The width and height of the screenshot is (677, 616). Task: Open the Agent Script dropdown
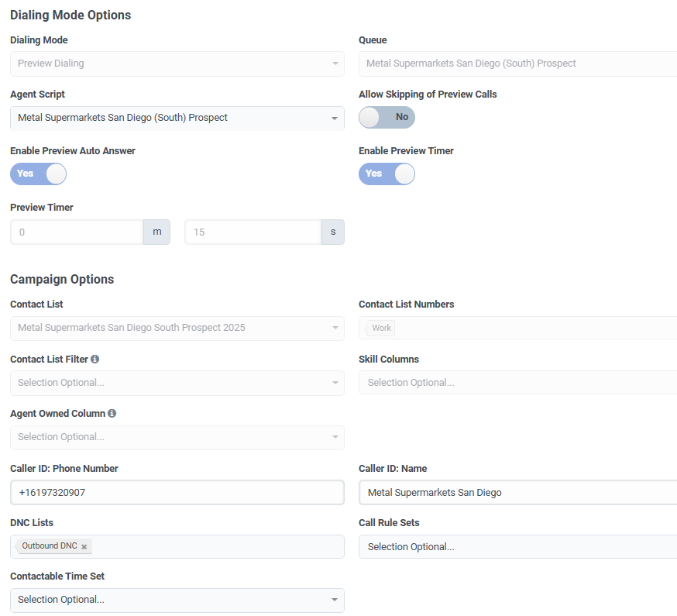tap(177, 118)
